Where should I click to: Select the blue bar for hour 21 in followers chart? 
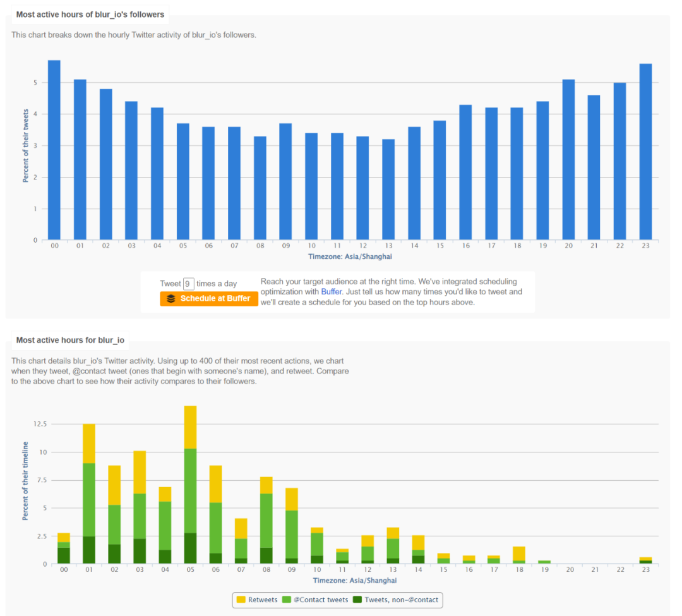594,167
